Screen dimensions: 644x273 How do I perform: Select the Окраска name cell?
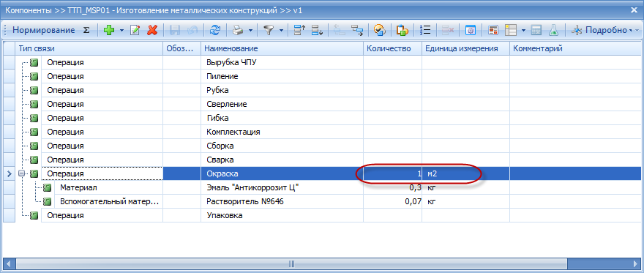282,173
